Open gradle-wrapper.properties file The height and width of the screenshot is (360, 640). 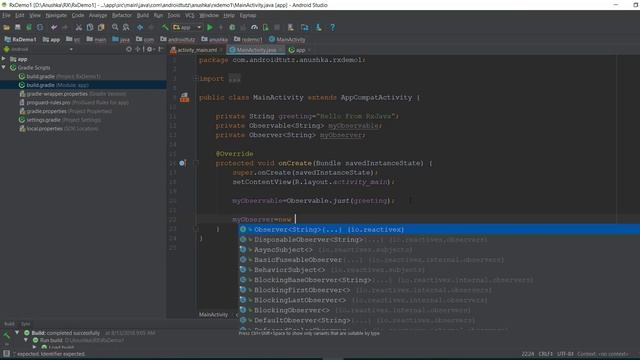(73, 94)
